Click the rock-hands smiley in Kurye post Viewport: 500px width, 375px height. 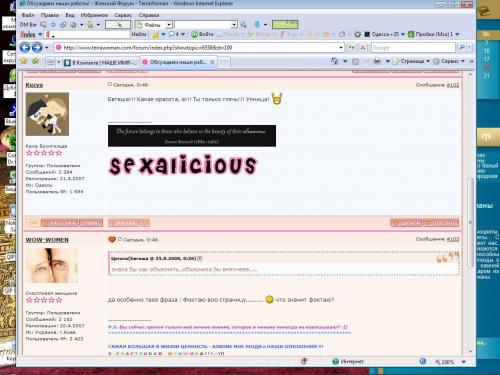pos(277,98)
